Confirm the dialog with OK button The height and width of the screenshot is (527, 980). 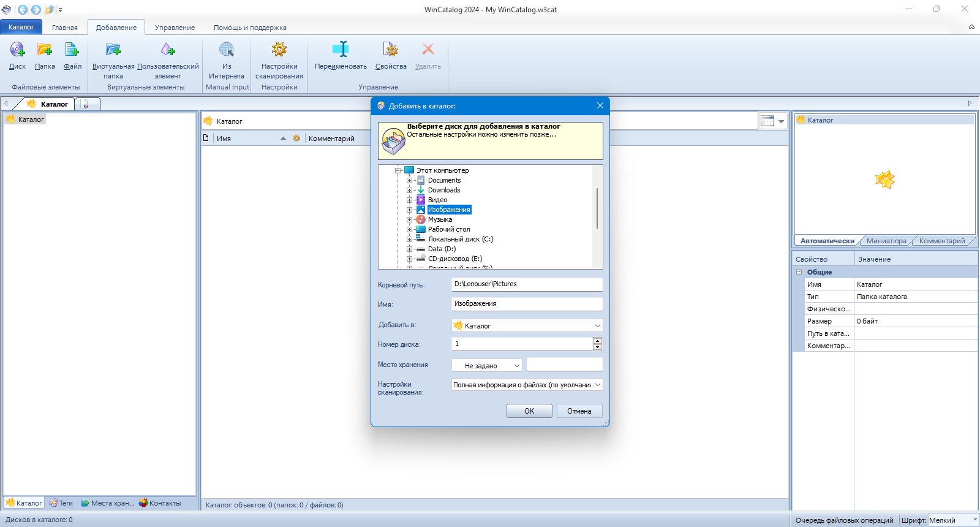529,411
